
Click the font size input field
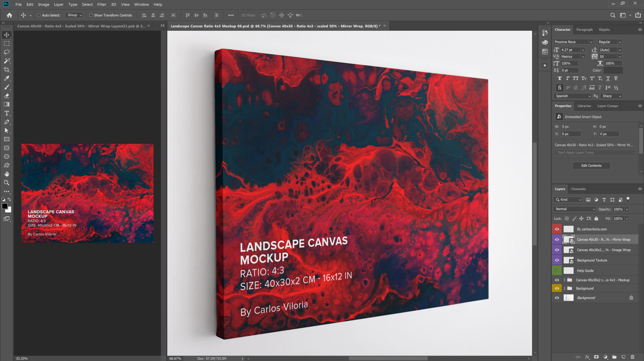570,50
